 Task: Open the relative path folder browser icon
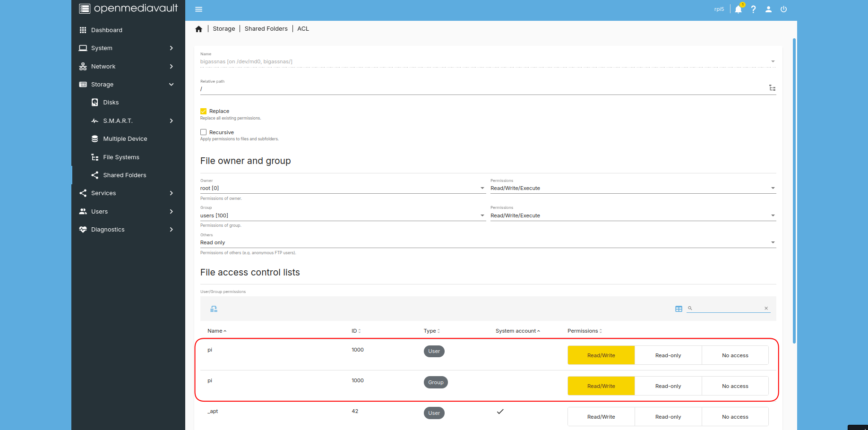click(x=773, y=88)
